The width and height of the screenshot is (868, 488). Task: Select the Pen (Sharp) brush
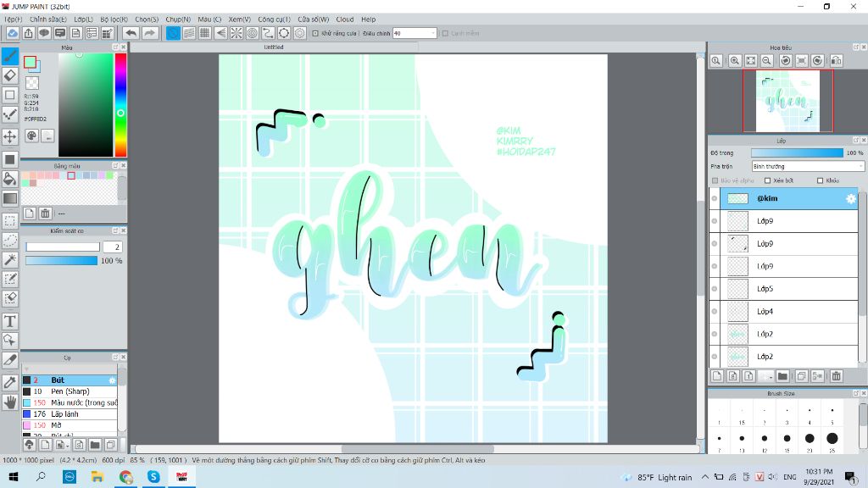(x=70, y=391)
